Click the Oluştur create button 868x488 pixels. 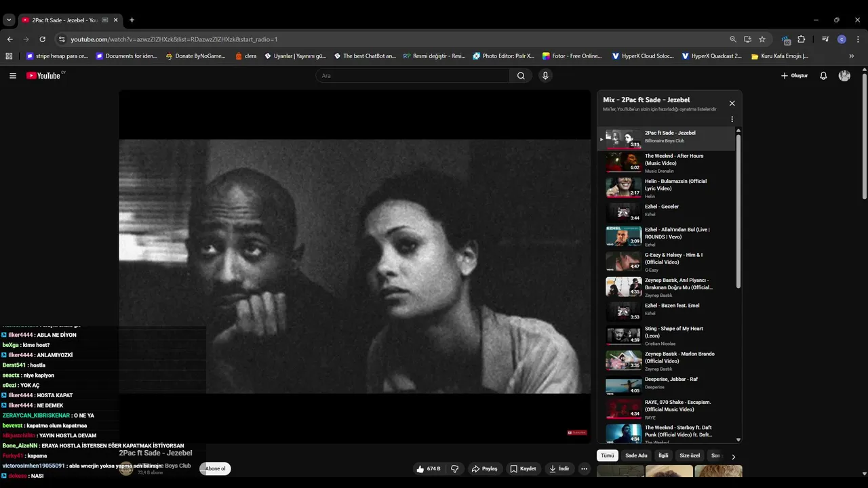794,76
